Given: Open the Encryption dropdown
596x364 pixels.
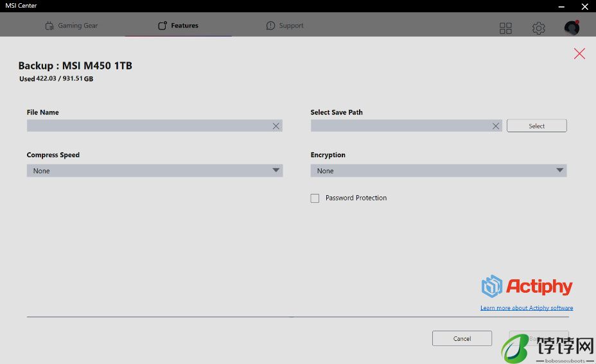Looking at the screenshot, I should [x=438, y=171].
